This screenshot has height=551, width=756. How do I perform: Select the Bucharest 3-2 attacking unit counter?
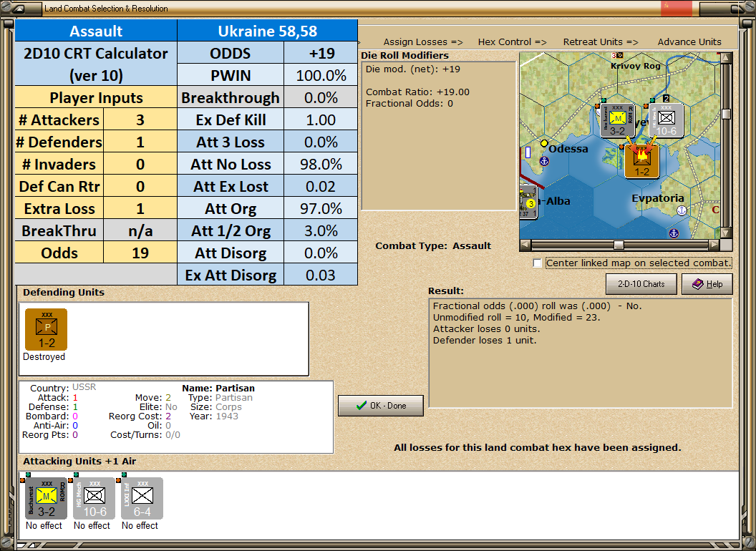[x=46, y=499]
